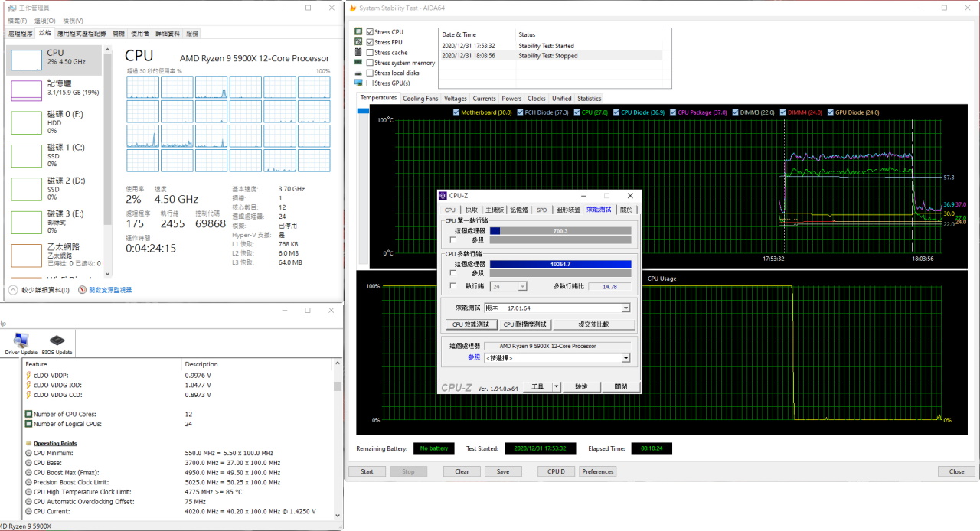Image resolution: width=980 pixels, height=531 pixels.
Task: Switch to the Voltages tab
Action: click(456, 99)
